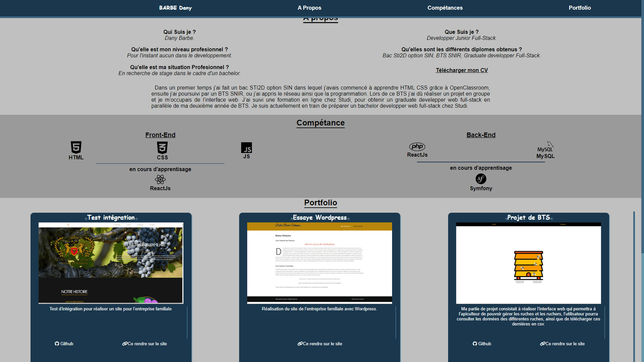
Task: Click 'Developper Junior Full-Stack.' answer text
Action: [462, 38]
